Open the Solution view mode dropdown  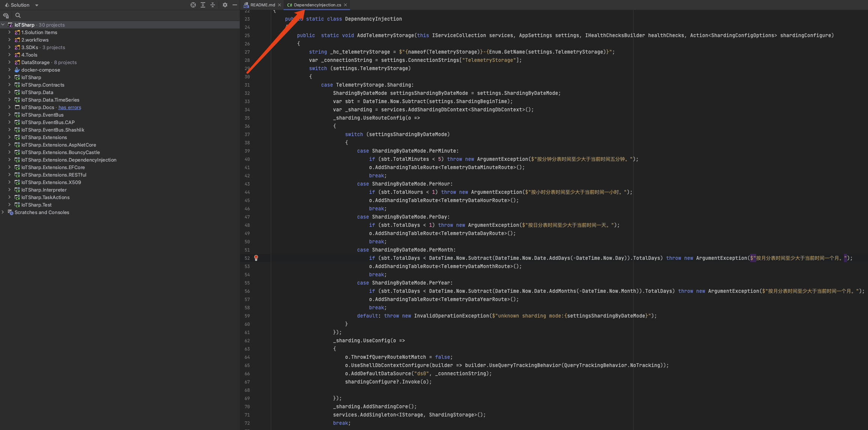click(36, 5)
